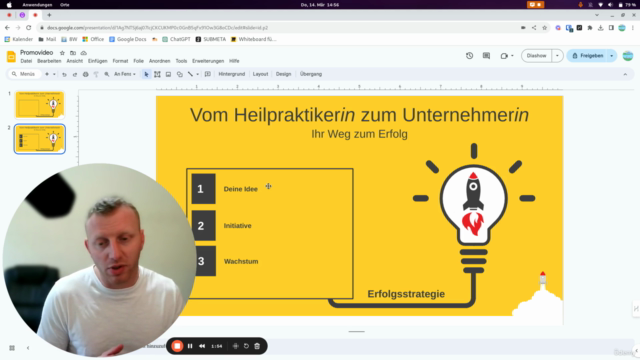640x360 pixels.
Task: Select the text box tool
Action: [x=157, y=74]
